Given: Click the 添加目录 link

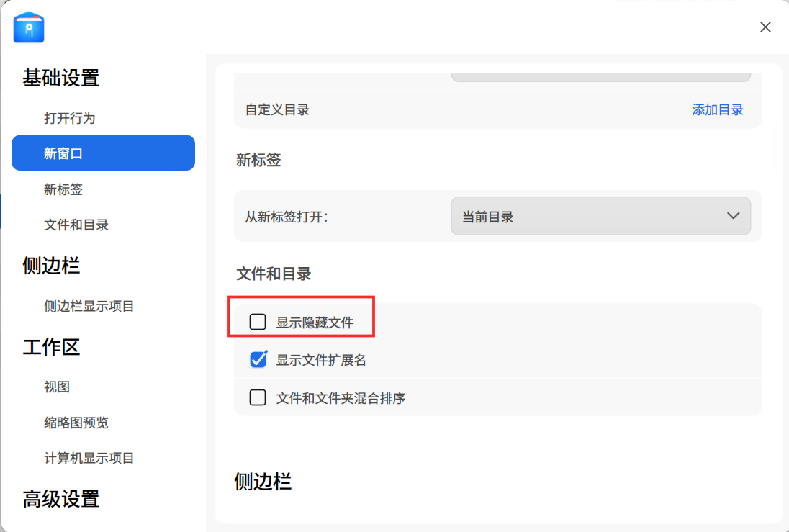Looking at the screenshot, I should click(x=717, y=110).
